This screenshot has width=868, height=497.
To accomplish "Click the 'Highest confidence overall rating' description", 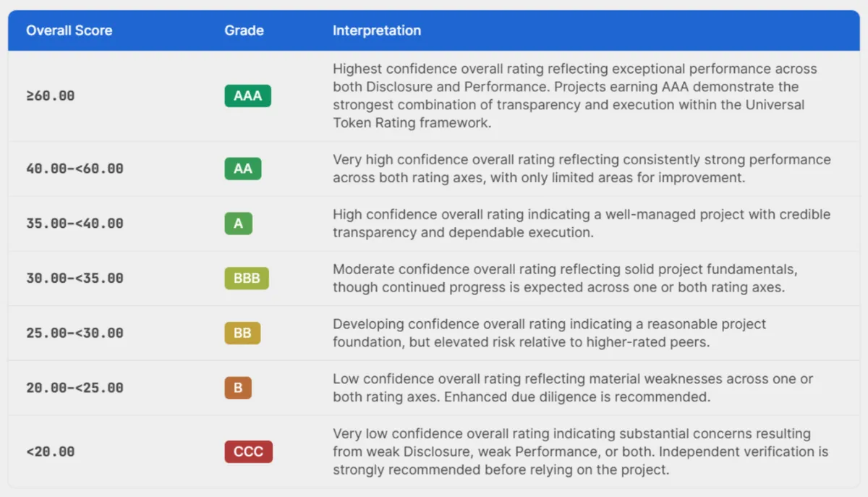I will [x=575, y=95].
